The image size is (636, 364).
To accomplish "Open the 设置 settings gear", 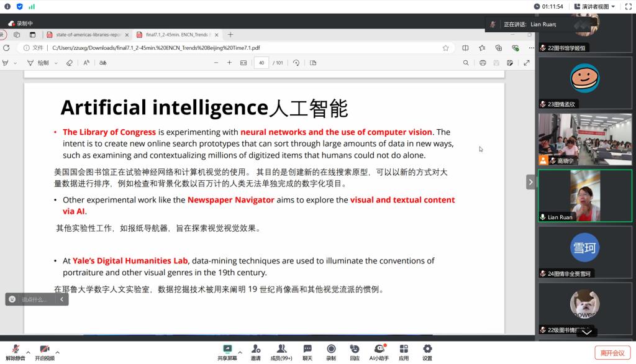I will (x=427, y=352).
